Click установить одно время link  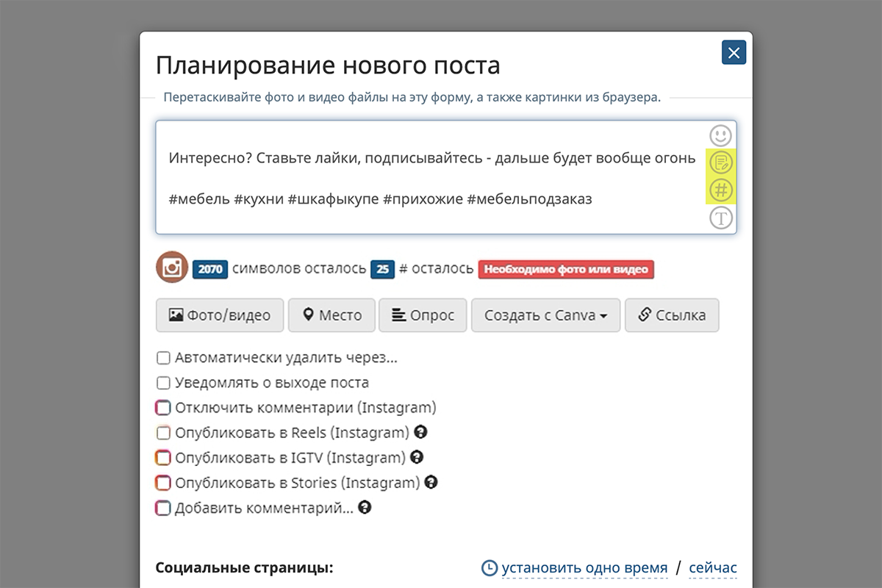coord(585,568)
